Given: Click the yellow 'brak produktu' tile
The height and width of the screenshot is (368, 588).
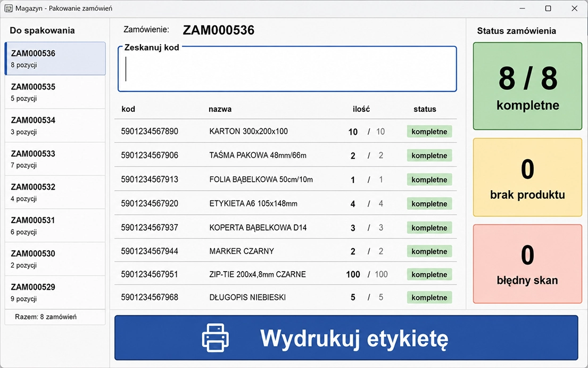Looking at the screenshot, I should [x=528, y=177].
